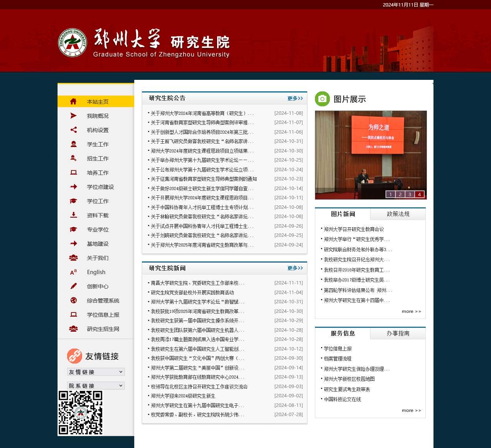The width and height of the screenshot is (491, 448).
Task: Click 更多>> in the 研究生院新闻 section
Action: (295, 268)
